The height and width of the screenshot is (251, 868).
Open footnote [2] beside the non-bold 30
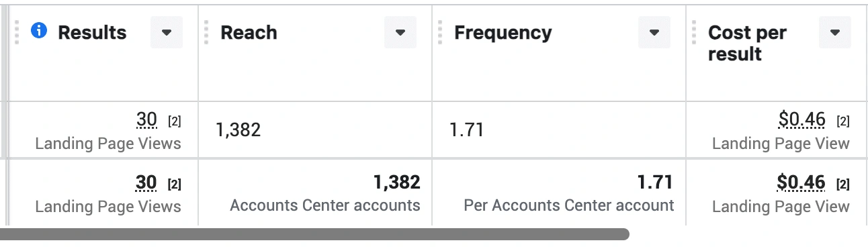tap(174, 121)
